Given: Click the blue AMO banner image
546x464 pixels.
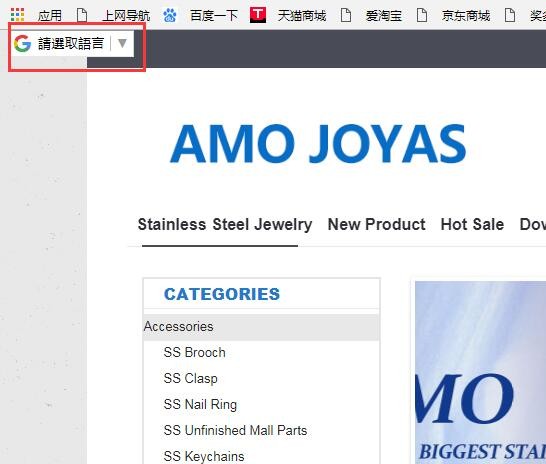Looking at the screenshot, I should pos(481,372).
